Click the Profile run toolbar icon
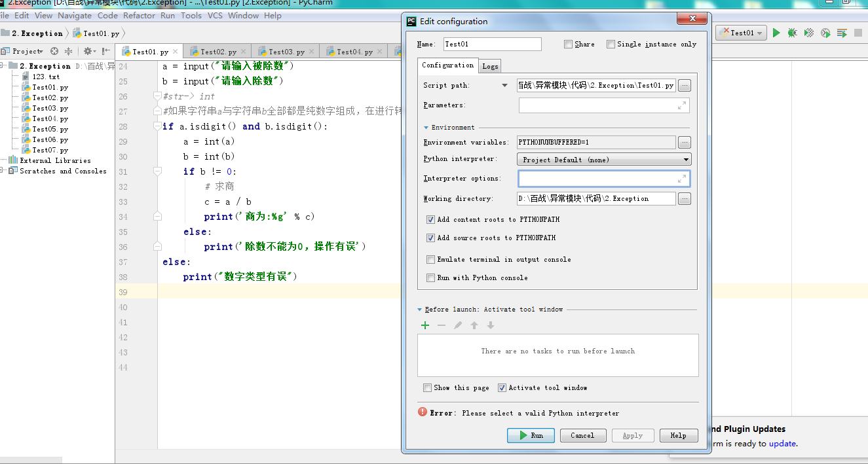This screenshot has height=464, width=868. [825, 33]
